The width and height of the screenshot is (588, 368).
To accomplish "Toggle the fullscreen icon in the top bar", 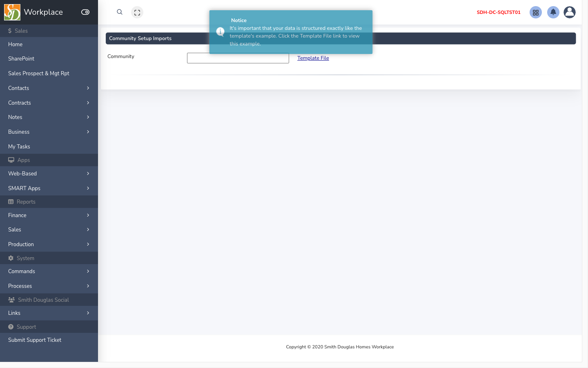I will (137, 13).
